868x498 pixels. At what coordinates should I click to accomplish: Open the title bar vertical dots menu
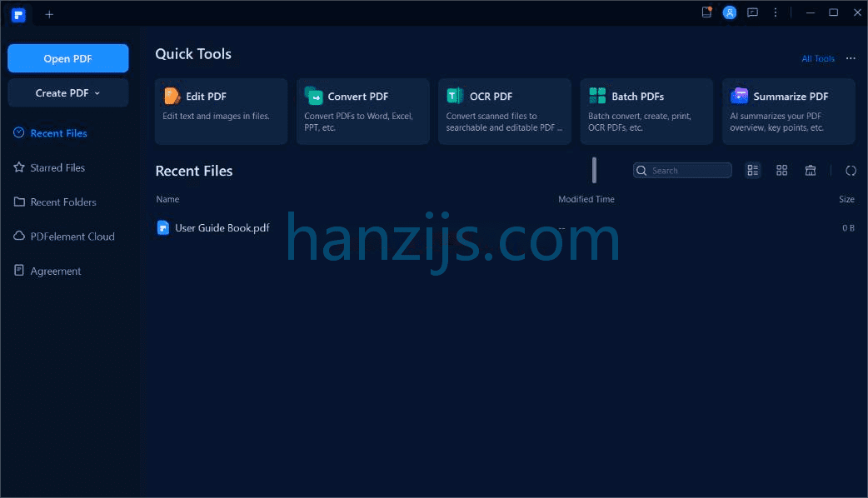pyautogui.click(x=776, y=12)
